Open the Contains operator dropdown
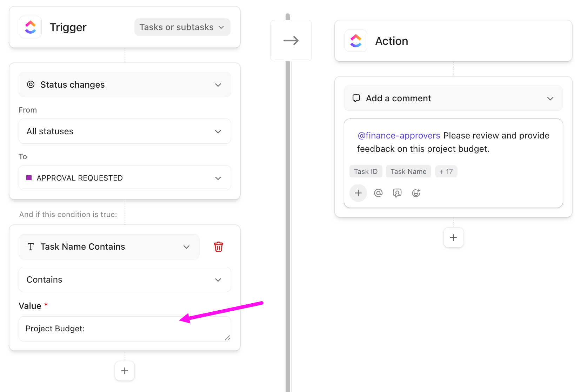The width and height of the screenshot is (581, 392). click(x=125, y=279)
